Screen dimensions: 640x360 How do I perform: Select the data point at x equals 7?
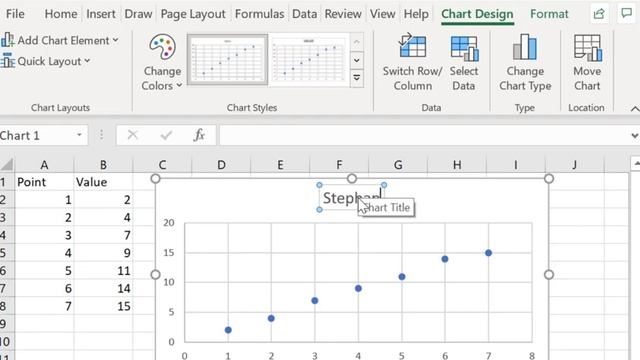tap(489, 253)
